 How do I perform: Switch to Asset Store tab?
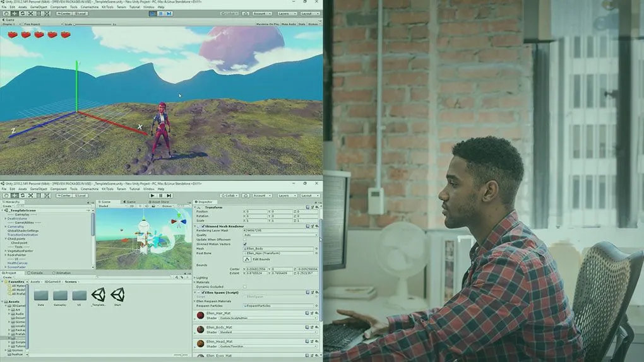pyautogui.click(x=159, y=202)
